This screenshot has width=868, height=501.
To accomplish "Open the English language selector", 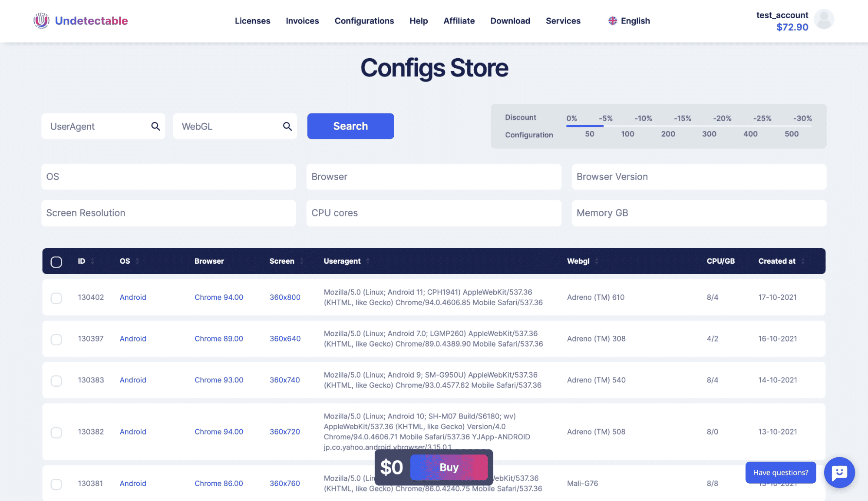I will coord(629,21).
